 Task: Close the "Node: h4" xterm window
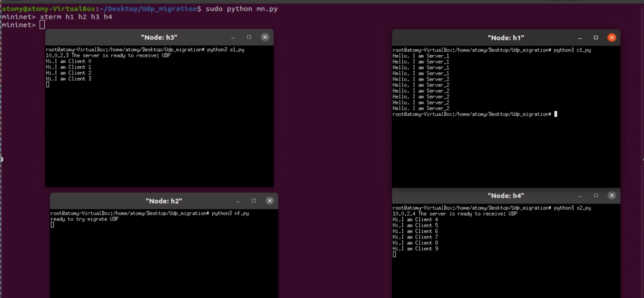[x=612, y=195]
